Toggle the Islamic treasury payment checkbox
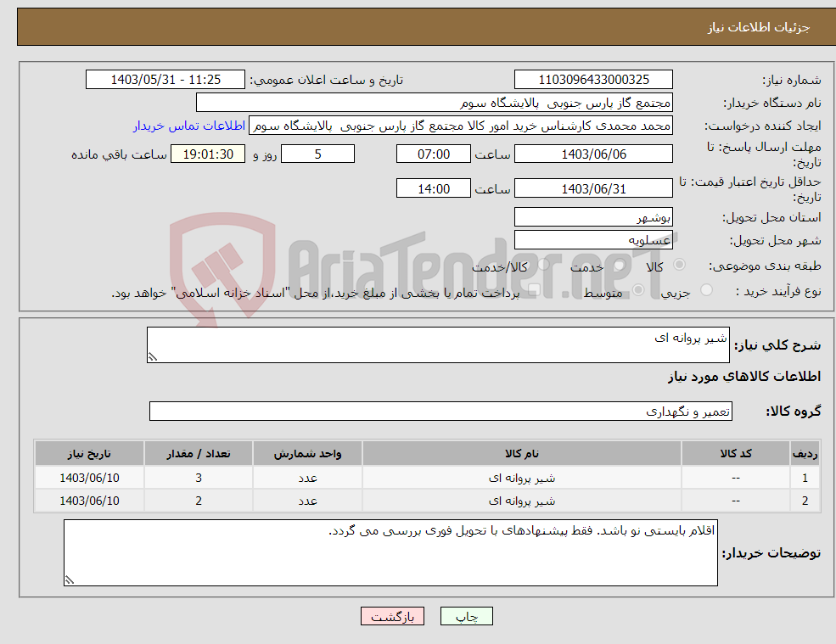This screenshot has width=836, height=644. [534, 290]
